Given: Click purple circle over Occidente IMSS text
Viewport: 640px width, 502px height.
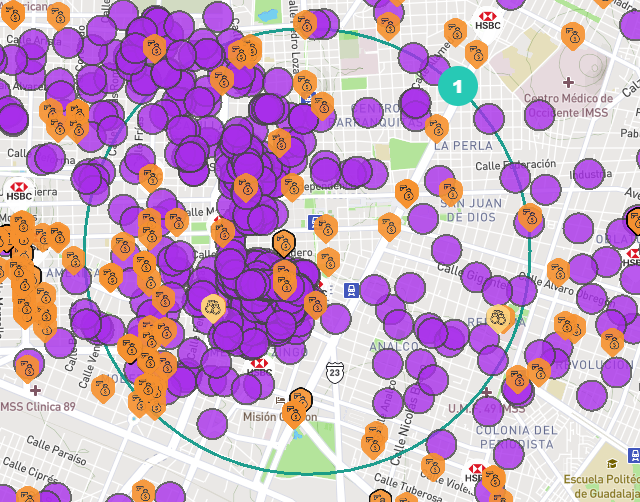Looking at the screenshot, I should click(540, 115).
